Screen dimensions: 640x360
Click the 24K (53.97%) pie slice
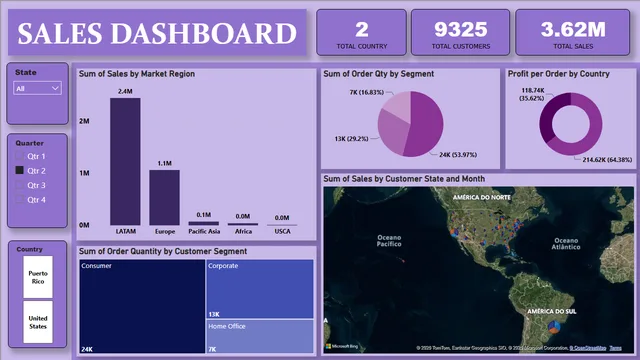pos(427,124)
